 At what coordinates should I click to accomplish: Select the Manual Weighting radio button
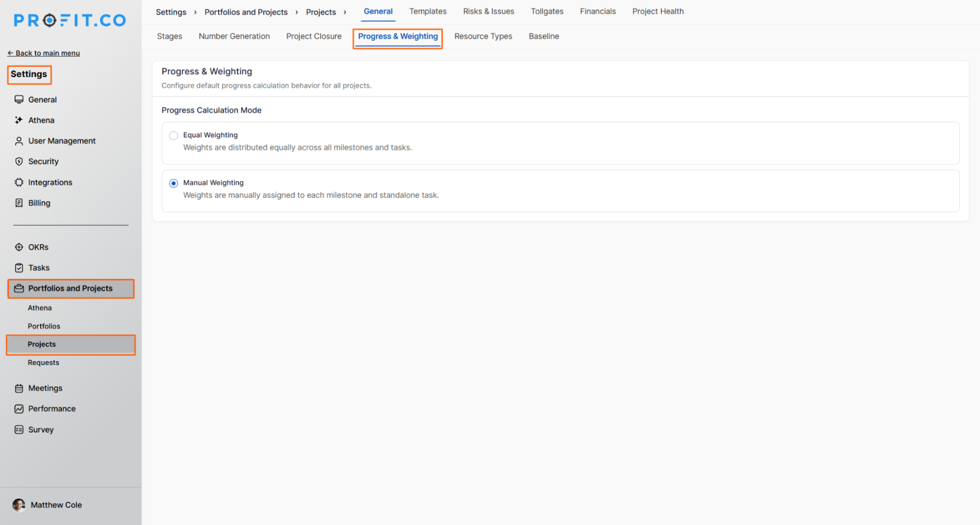click(x=174, y=183)
